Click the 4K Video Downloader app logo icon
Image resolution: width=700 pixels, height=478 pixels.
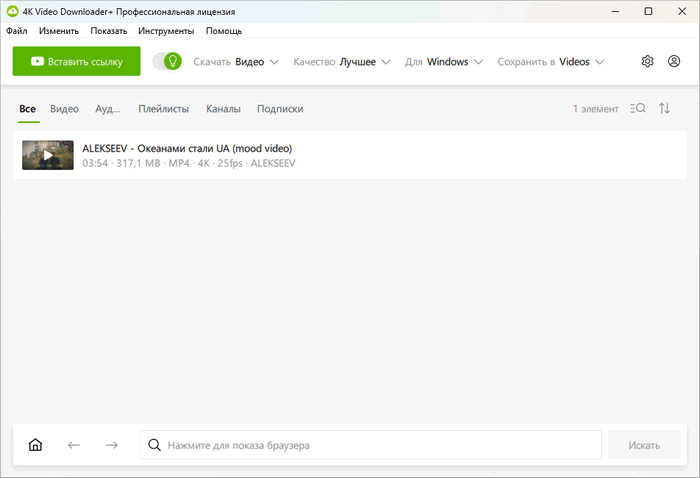12,12
